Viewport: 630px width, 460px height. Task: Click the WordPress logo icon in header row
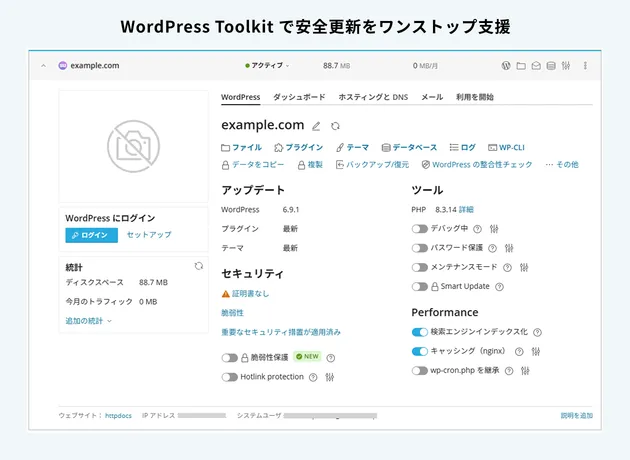click(x=506, y=65)
